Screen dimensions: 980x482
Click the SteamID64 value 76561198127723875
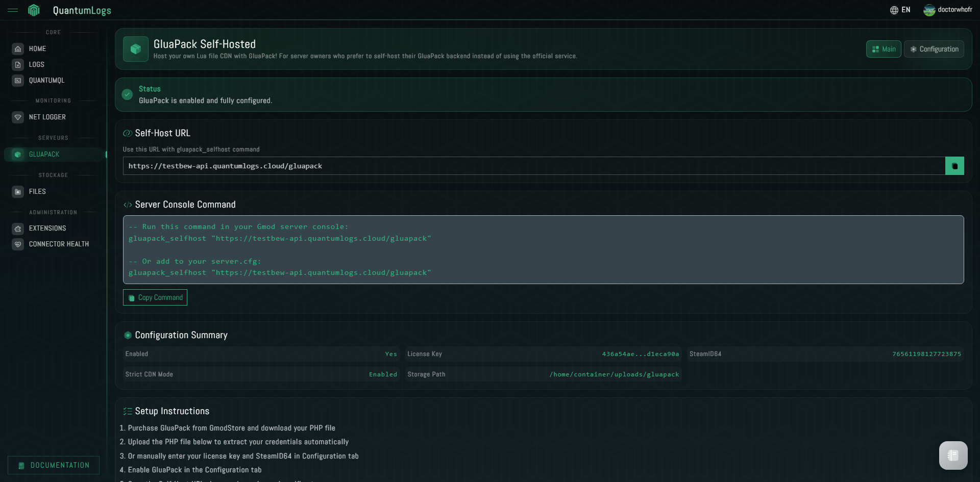(927, 354)
